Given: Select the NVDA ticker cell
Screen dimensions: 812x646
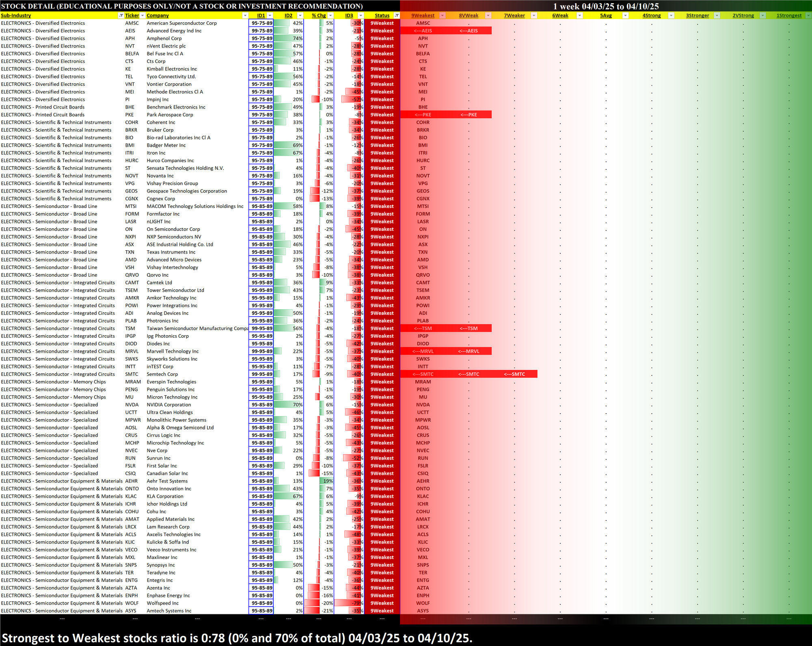Looking at the screenshot, I should click(132, 405).
